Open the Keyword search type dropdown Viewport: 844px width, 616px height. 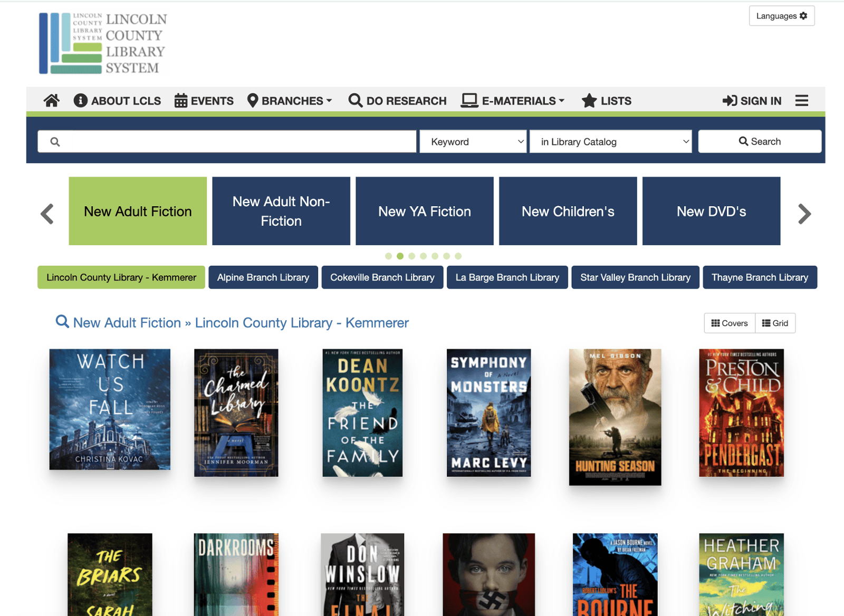click(x=473, y=141)
